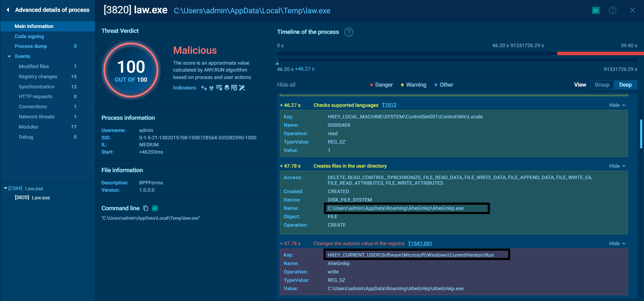The image size is (644, 301).
Task: Click the Version value 1.0.0.0
Action: [x=147, y=190]
